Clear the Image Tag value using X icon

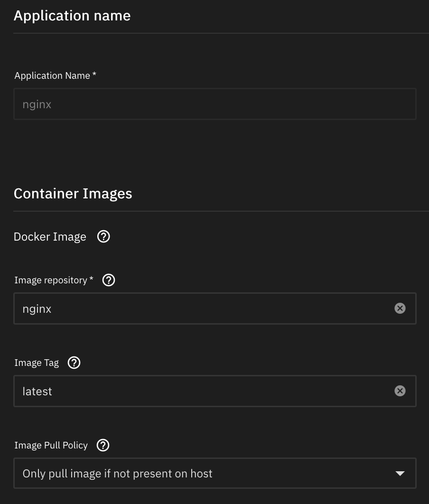point(400,391)
